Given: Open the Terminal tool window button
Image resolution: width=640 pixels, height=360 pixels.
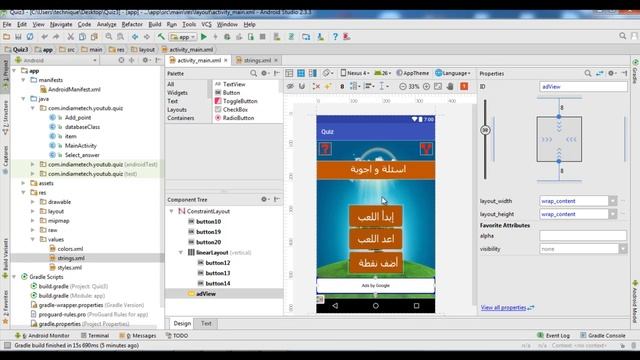Looking at the screenshot, I should [x=95, y=336].
